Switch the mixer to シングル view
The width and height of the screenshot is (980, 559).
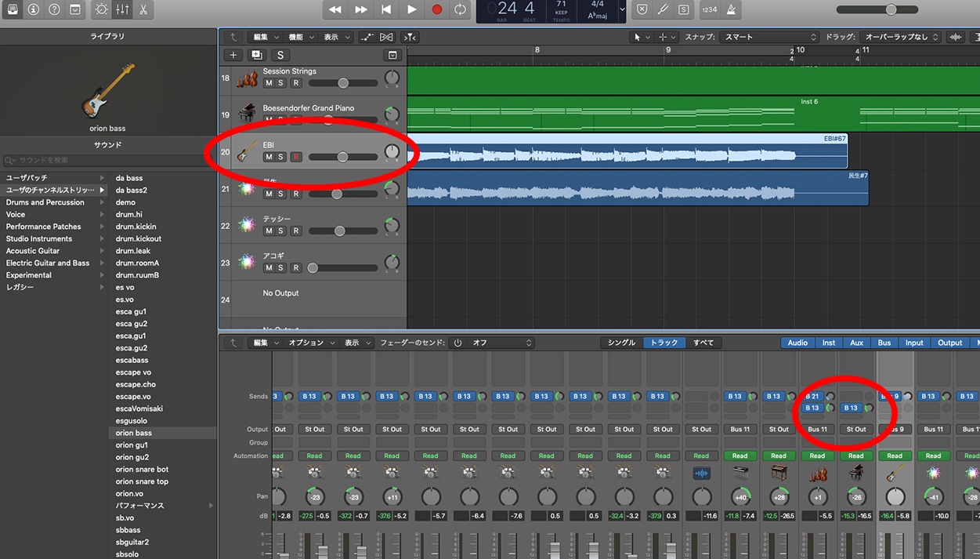click(621, 343)
